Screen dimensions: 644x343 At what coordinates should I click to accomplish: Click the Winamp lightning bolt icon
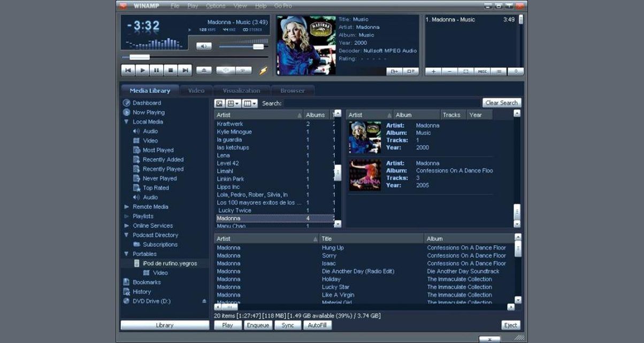[x=263, y=70]
